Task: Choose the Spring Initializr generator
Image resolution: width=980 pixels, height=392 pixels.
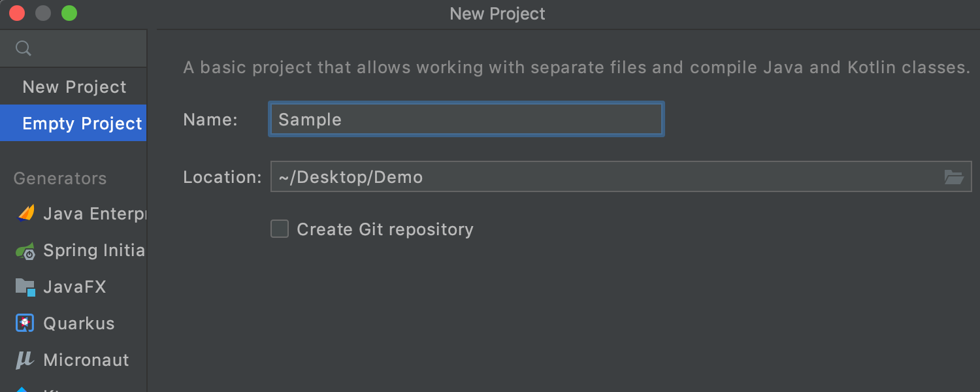Action: (94, 250)
